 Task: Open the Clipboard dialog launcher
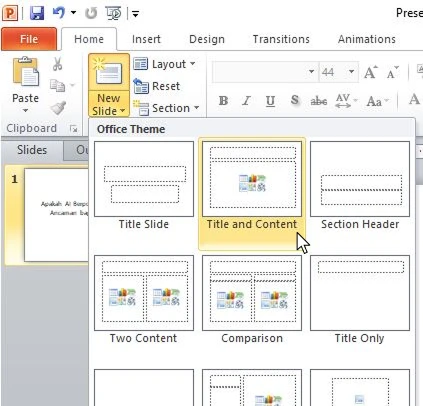pos(74,129)
